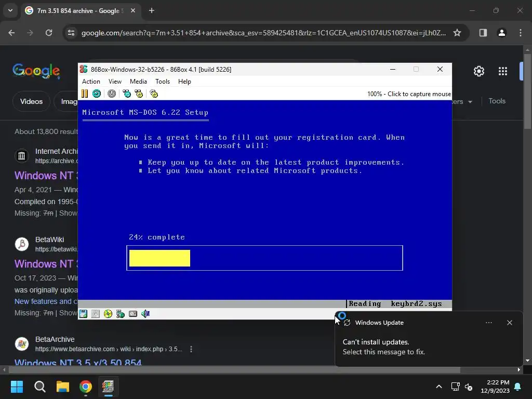Viewport: 532px width, 399px height.
Task: Click the Google logo
Action: (36, 71)
